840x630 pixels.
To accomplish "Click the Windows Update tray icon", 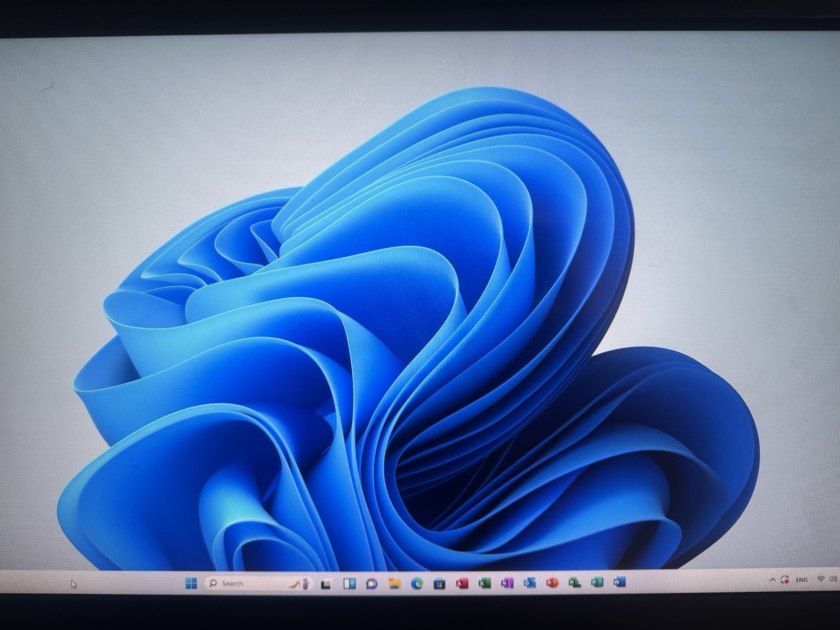I will (x=785, y=580).
